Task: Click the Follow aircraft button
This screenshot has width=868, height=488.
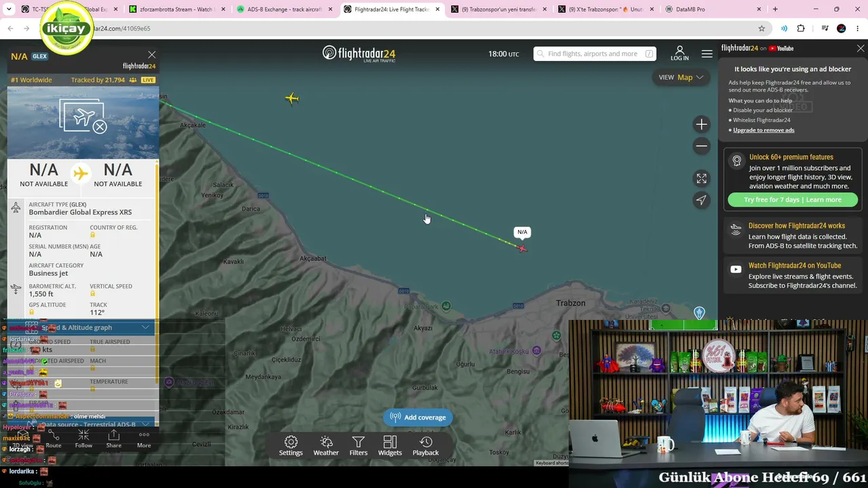Action: click(x=83, y=439)
